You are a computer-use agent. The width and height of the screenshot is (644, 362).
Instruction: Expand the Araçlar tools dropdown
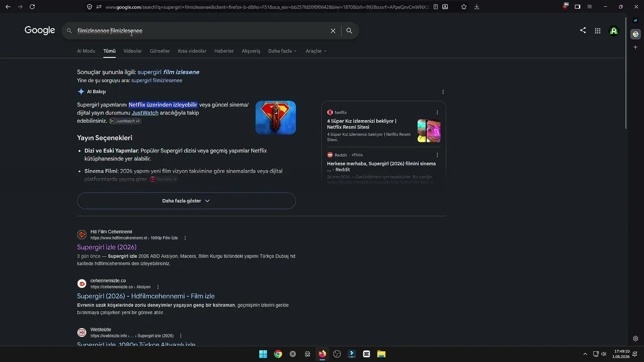tap(316, 51)
